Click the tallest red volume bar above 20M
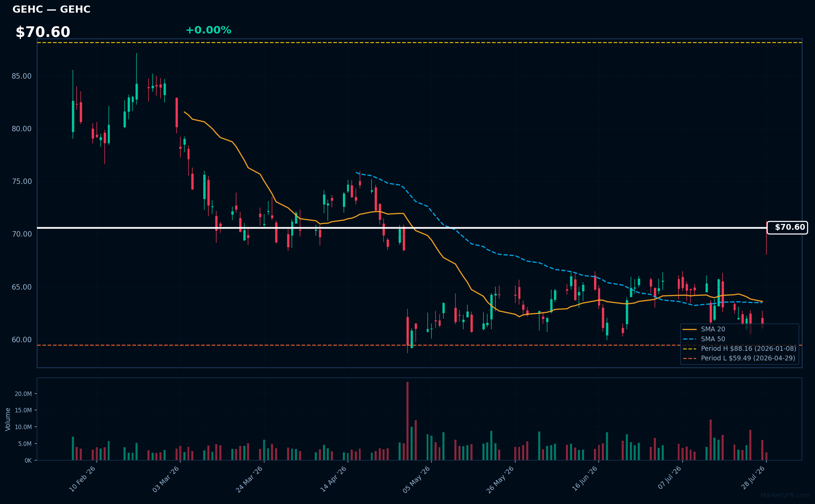This screenshot has height=504, width=815. pyautogui.click(x=407, y=421)
